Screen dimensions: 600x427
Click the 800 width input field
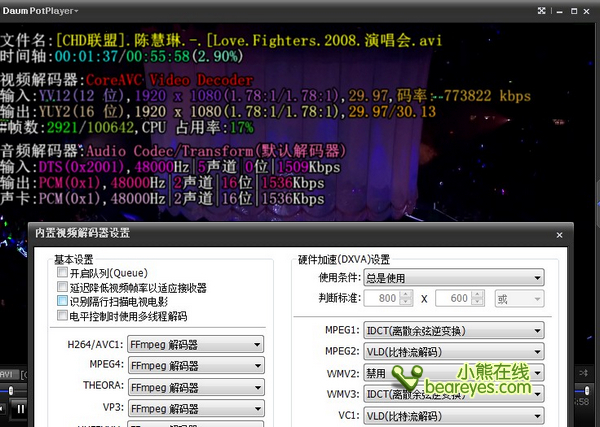click(382, 298)
